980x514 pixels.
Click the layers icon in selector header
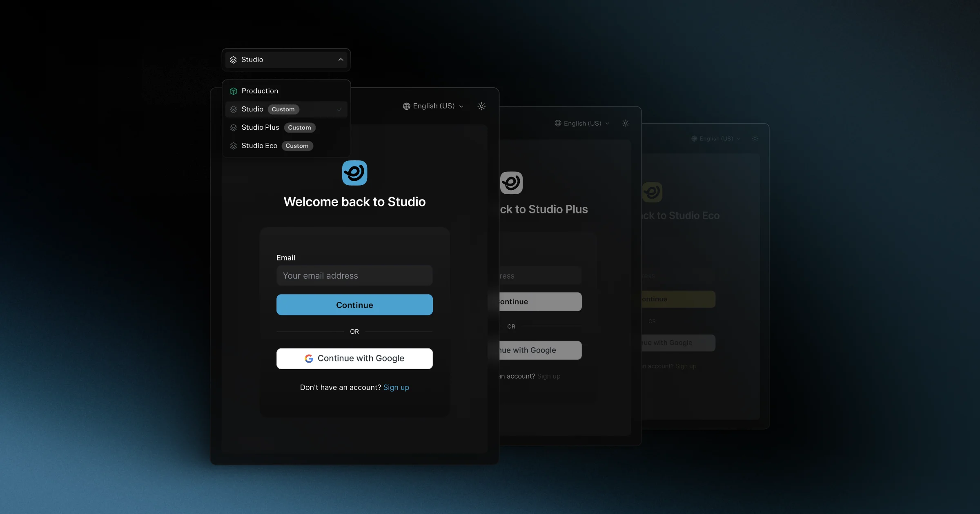pos(234,60)
